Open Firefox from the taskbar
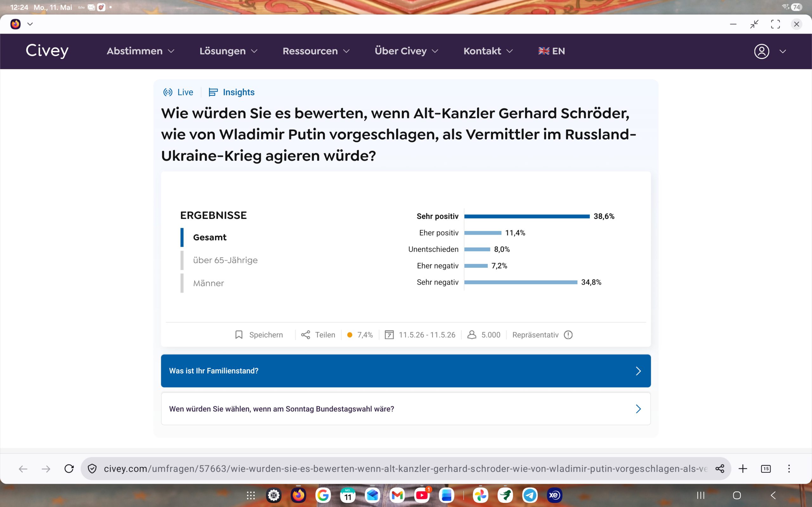This screenshot has height=507, width=812. pyautogui.click(x=298, y=495)
